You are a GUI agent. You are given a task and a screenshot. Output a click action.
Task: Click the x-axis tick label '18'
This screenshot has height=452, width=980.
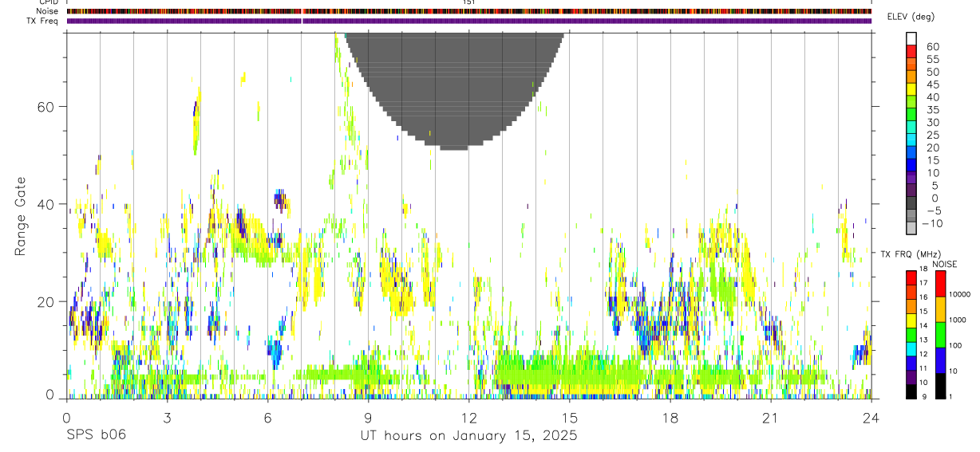tap(670, 417)
